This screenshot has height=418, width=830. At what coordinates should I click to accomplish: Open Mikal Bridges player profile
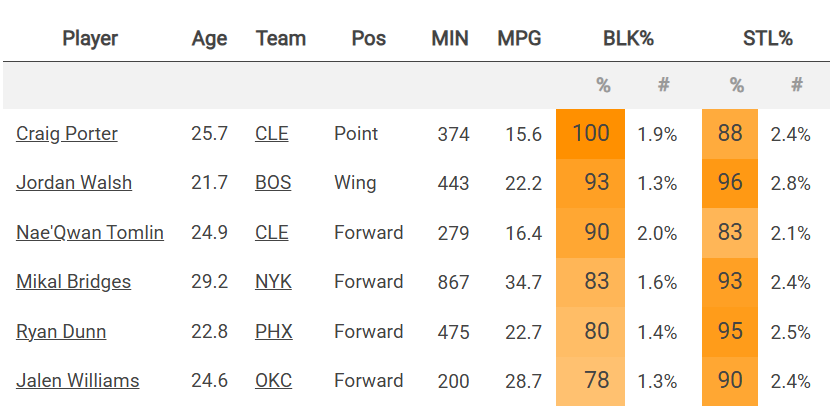tap(73, 282)
